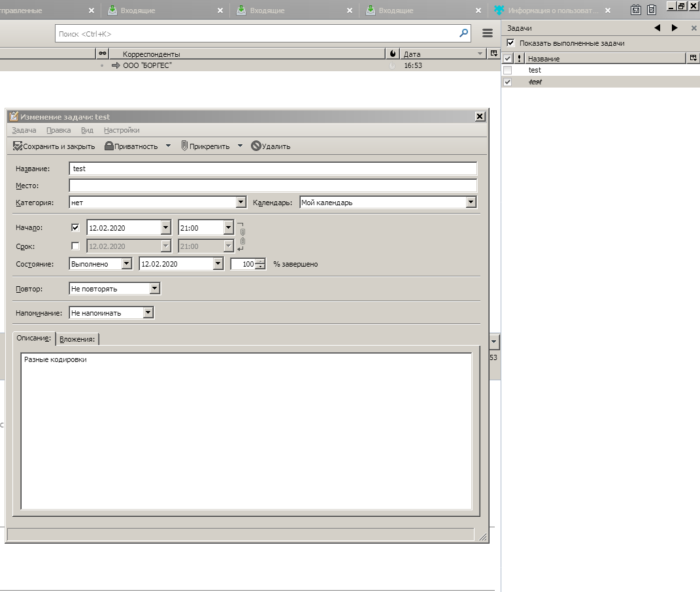Click the Save and Close toolbar icon
Image resolution: width=700 pixels, height=592 pixels.
[18, 146]
